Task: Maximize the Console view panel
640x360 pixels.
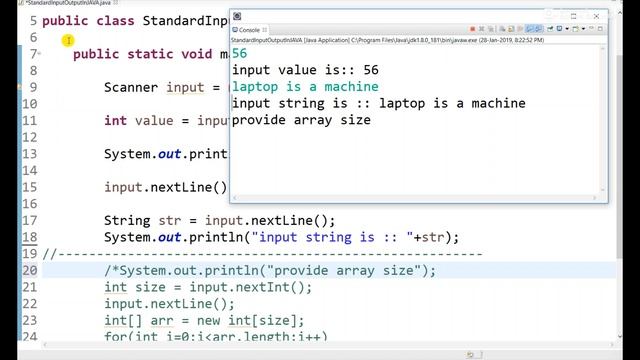Action: 600,29
